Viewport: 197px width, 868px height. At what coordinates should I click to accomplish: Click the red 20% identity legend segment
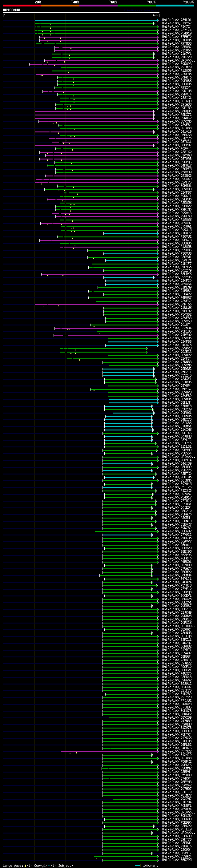tap(22, 6)
